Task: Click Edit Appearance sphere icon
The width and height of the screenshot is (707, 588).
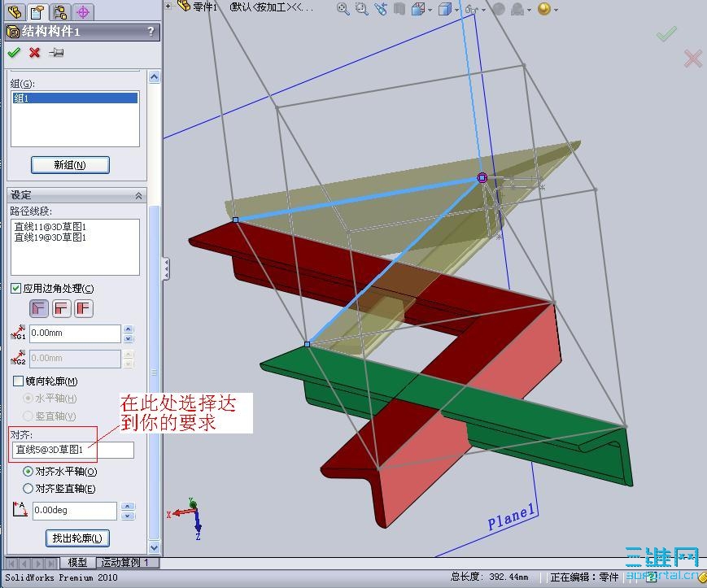Action: pyautogui.click(x=498, y=9)
